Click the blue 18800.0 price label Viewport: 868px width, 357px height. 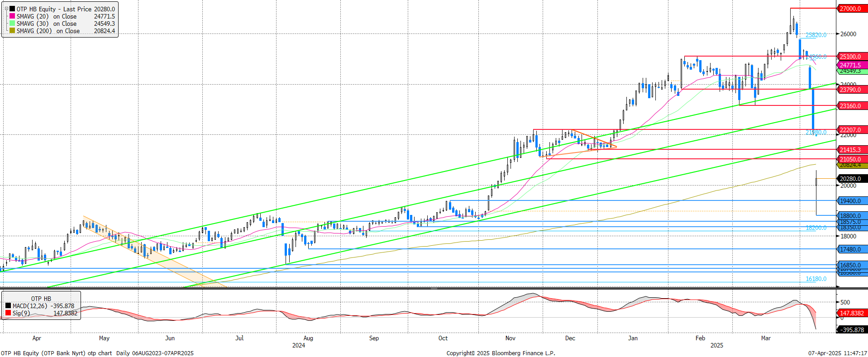[x=852, y=216]
